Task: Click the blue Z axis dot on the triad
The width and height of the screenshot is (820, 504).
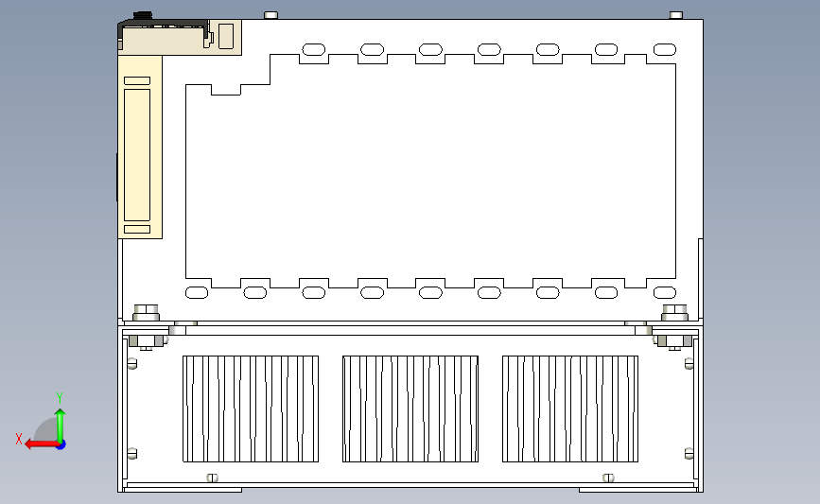Action: (x=61, y=445)
